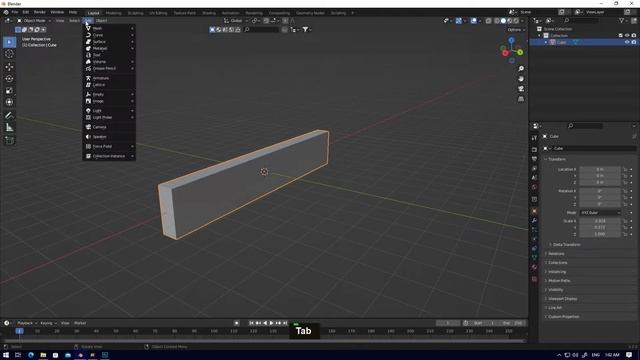Image resolution: width=640 pixels, height=360 pixels.
Task: Toggle the viewport overlays button
Action: tap(473, 20)
